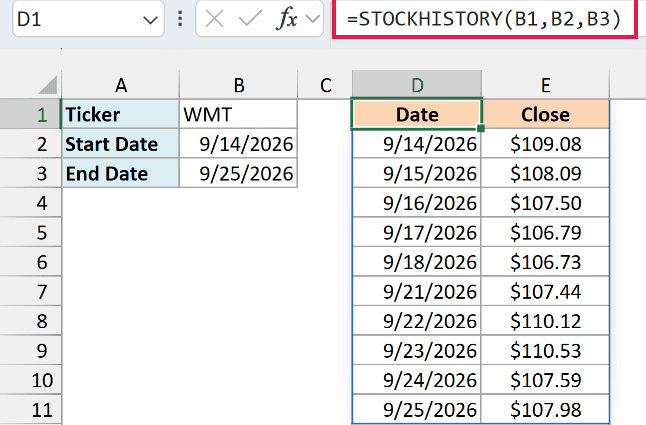Screen dimensions: 646x425
Task: Click the close price $106.79
Action: coord(545,233)
